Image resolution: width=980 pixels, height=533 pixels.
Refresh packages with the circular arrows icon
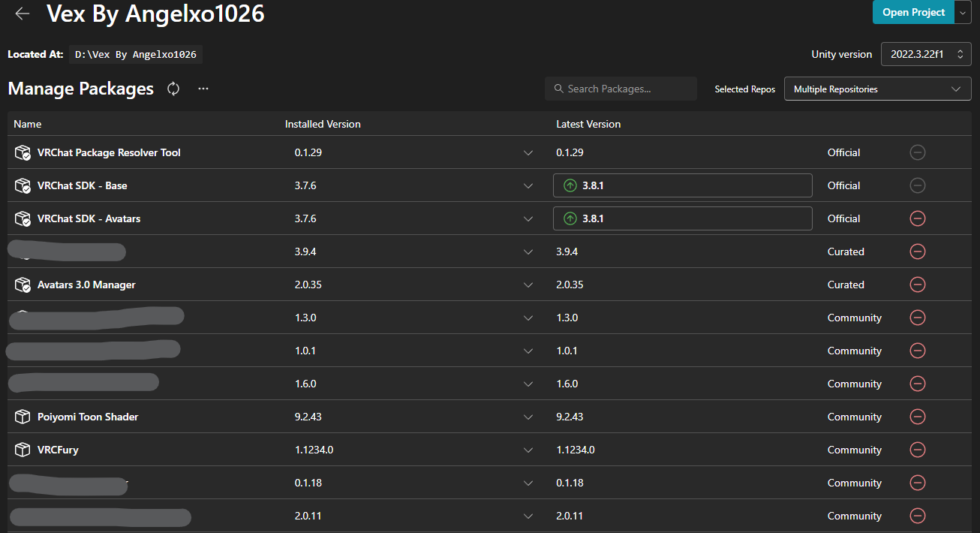[173, 89]
